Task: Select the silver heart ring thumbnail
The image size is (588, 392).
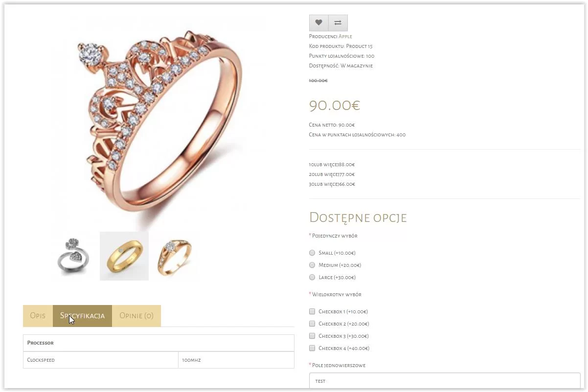Action: (75, 256)
